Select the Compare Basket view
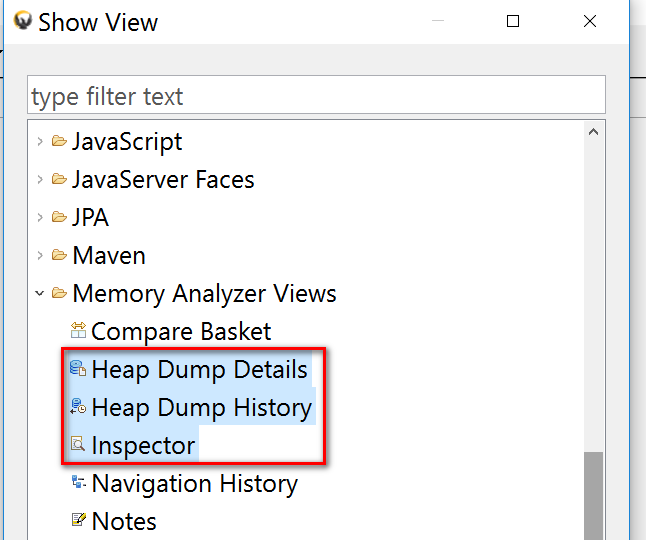 point(181,331)
